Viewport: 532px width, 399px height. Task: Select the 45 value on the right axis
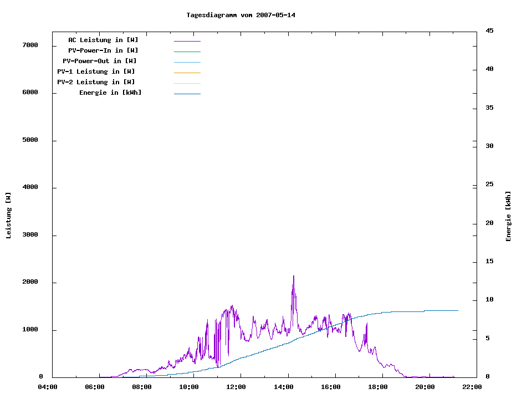tap(489, 30)
